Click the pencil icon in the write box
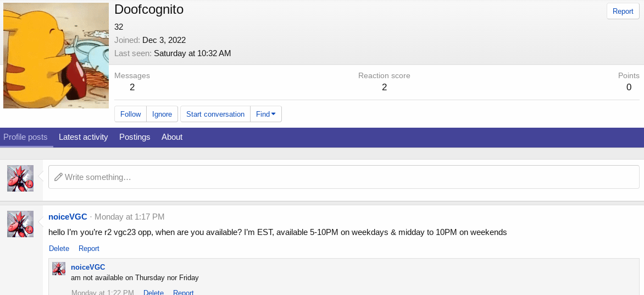 pos(58,177)
